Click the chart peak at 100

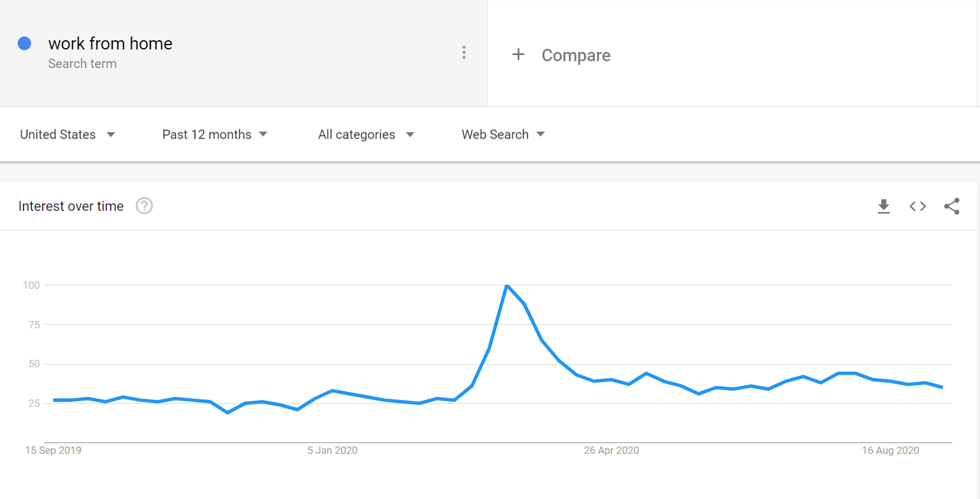point(507,286)
